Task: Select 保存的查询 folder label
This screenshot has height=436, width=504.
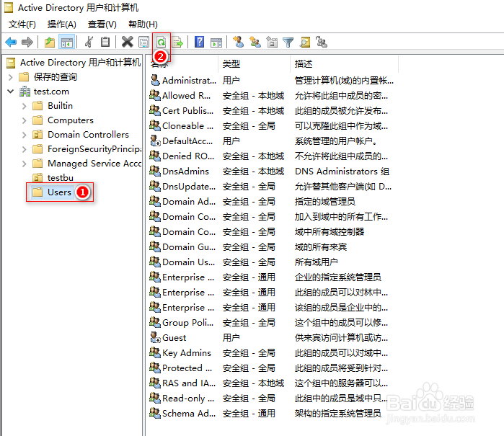Action: (56, 77)
